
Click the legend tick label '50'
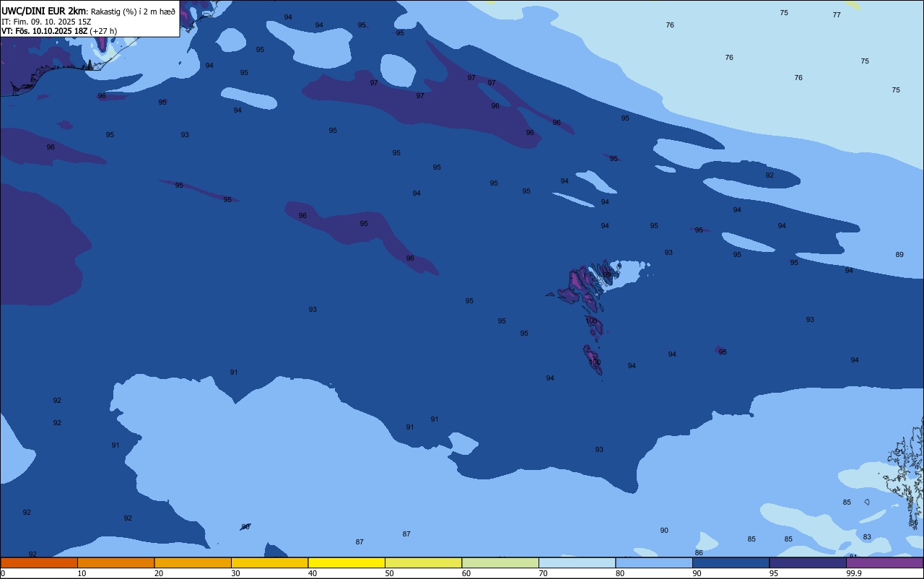click(x=390, y=573)
